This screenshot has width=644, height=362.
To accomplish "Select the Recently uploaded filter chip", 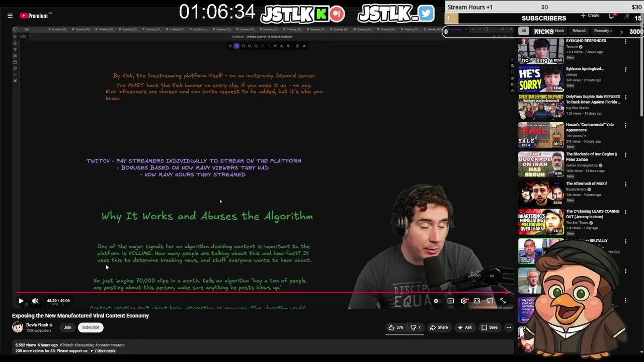I will tap(602, 31).
